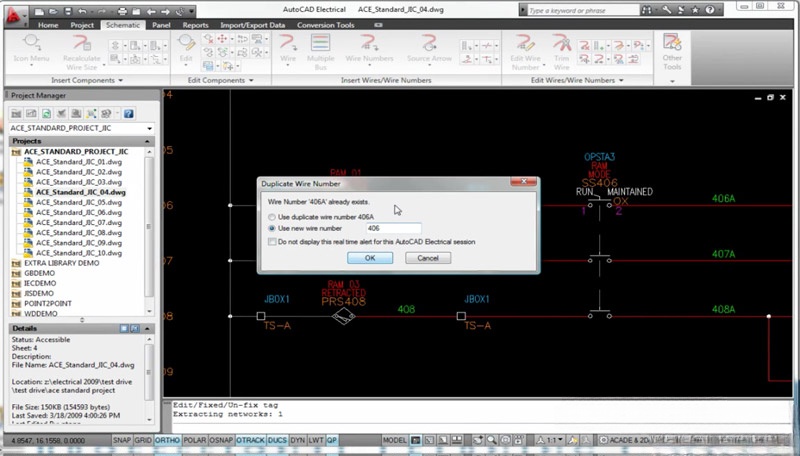The width and height of the screenshot is (800, 456).
Task: Toggle ORTHO mode in status bar
Action: [x=167, y=440]
